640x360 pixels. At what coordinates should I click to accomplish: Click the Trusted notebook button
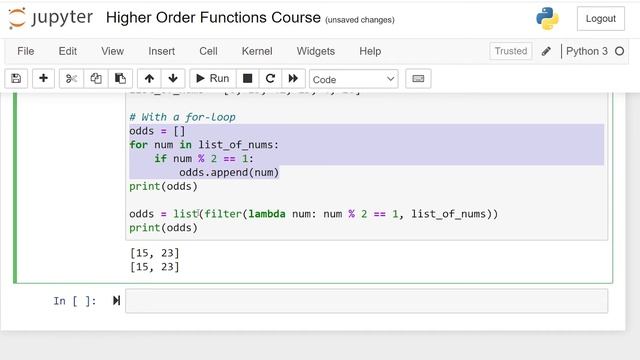pos(511,51)
